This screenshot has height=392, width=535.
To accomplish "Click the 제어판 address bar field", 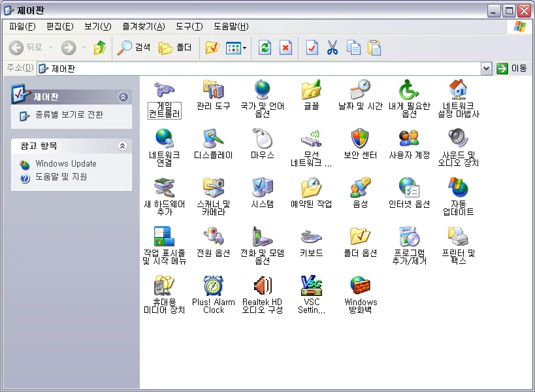I will [x=259, y=69].
